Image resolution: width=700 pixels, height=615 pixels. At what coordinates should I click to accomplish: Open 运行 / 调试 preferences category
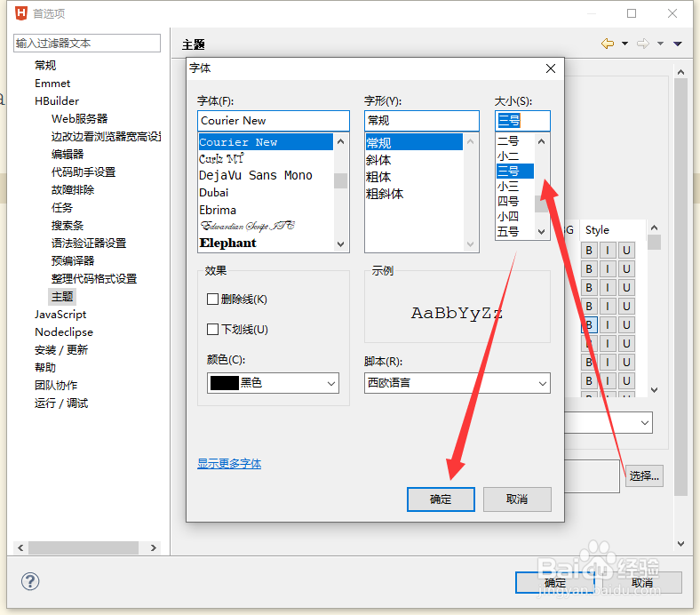61,403
